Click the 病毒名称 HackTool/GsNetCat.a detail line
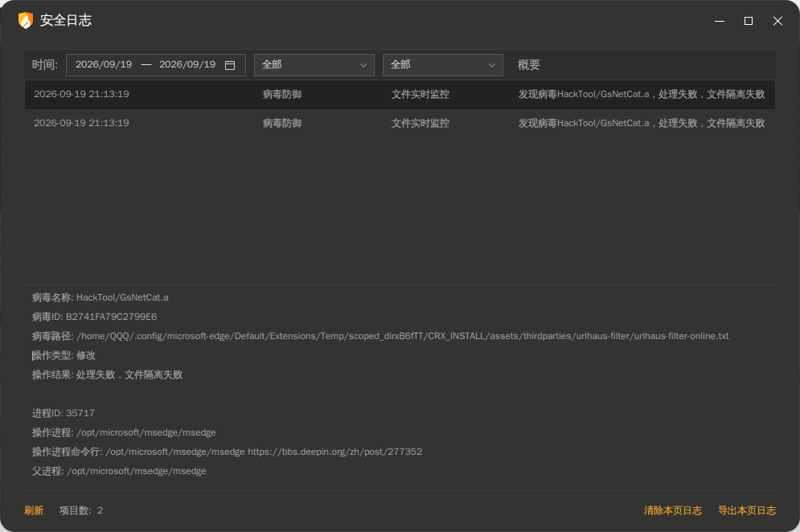The width and height of the screenshot is (800, 532). [x=100, y=297]
